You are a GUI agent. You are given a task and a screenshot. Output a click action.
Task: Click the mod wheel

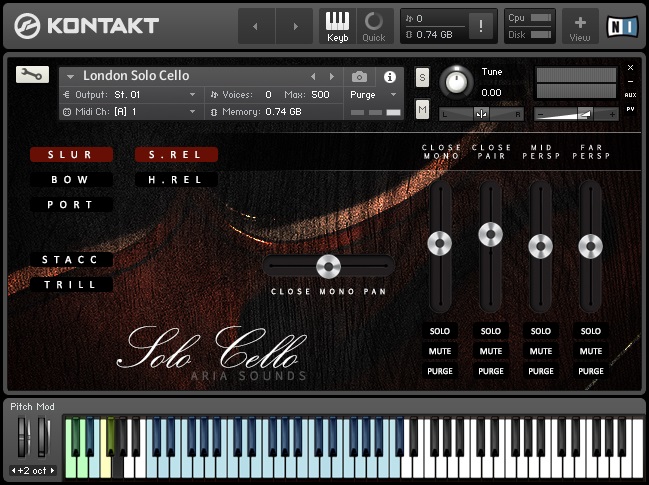[43, 437]
